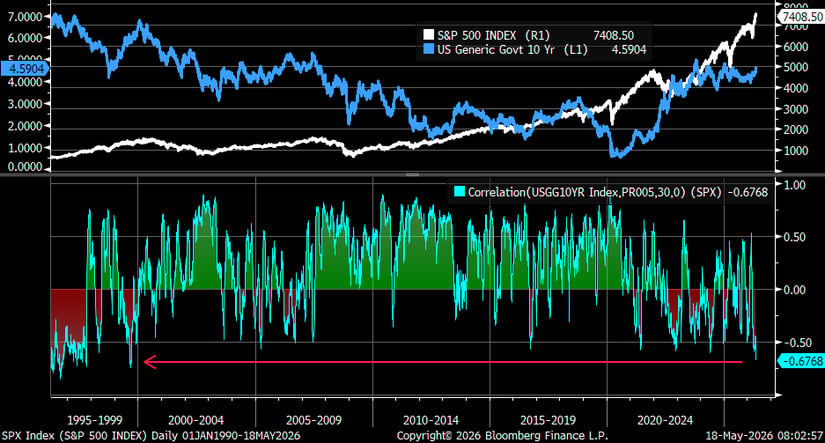Click the 7408.50 value in the legend
This screenshot has height=443, width=825.
click(x=613, y=35)
